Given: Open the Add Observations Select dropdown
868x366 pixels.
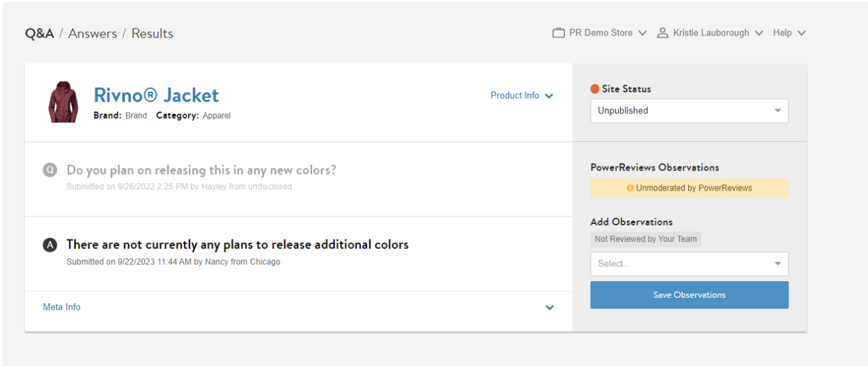Looking at the screenshot, I should point(689,264).
